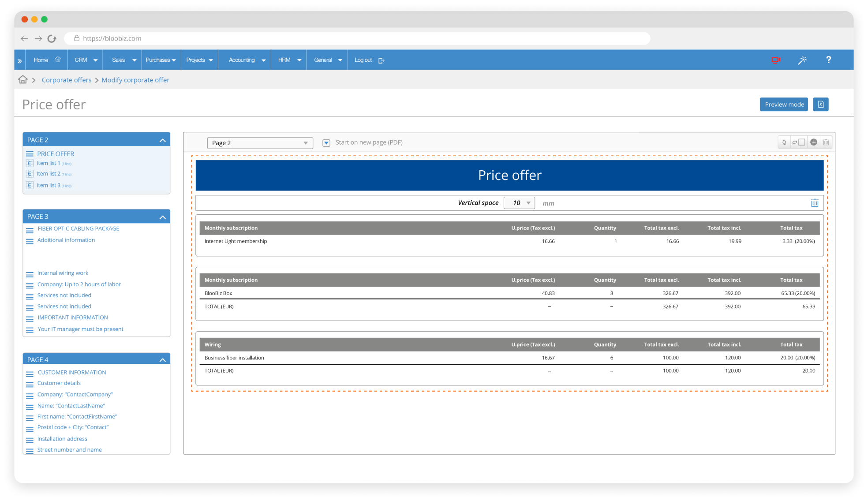This screenshot has height=501, width=868.
Task: Expand the sidebar with the double-chevron icon
Action: pyautogui.click(x=19, y=61)
